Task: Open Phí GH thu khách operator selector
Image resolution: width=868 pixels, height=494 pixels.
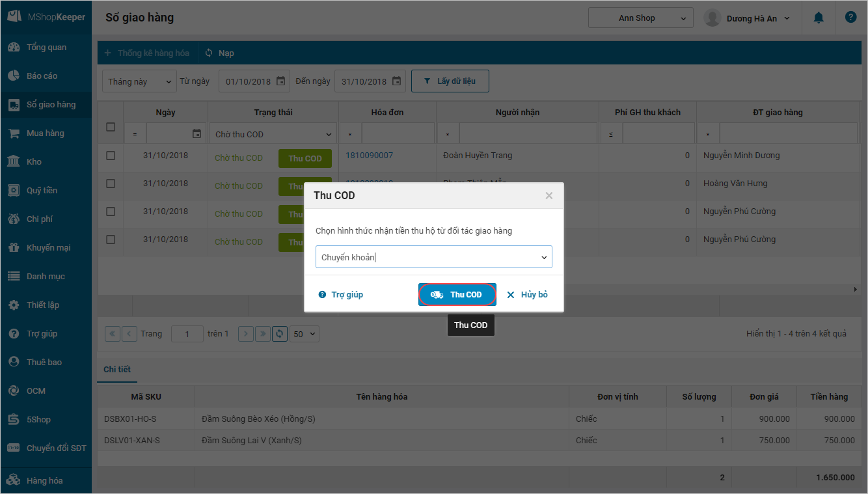Action: [611, 134]
